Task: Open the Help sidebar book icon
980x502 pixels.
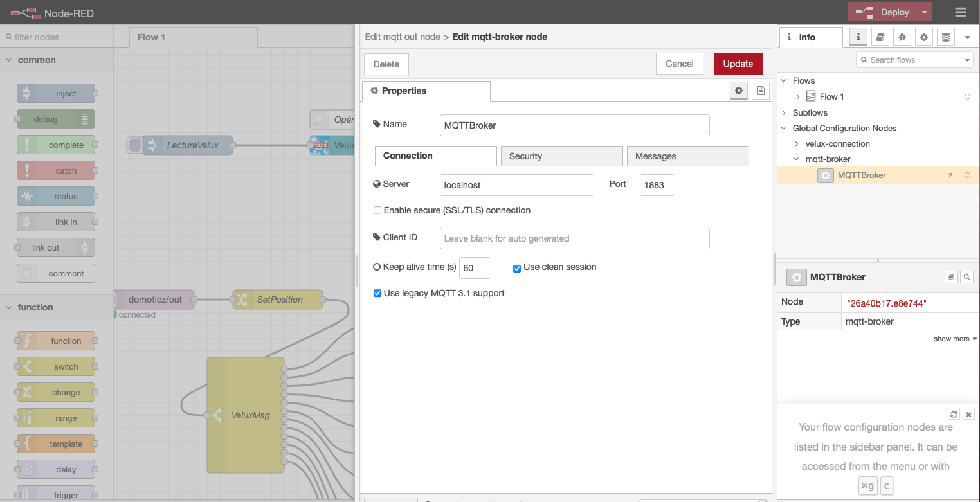Action: [x=881, y=37]
